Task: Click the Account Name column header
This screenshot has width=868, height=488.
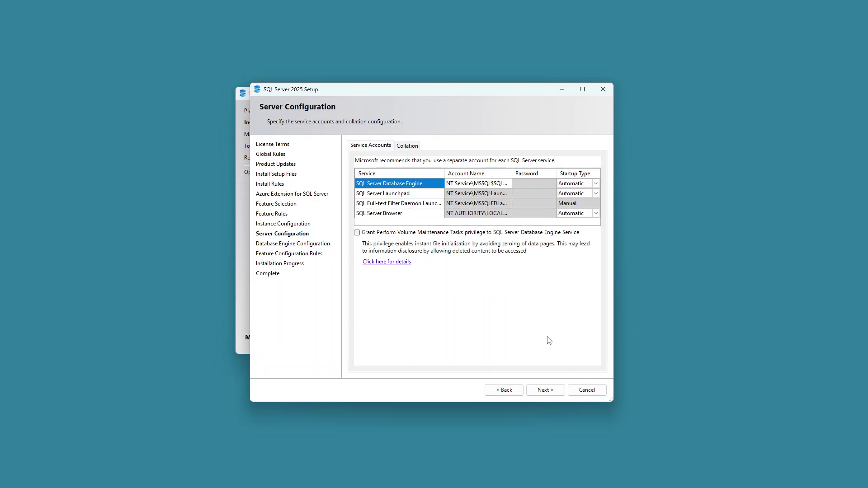Action: point(478,174)
